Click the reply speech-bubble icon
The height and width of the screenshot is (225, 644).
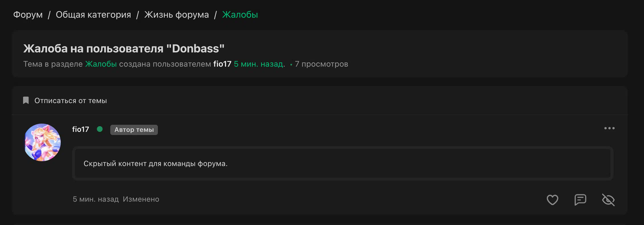(580, 200)
